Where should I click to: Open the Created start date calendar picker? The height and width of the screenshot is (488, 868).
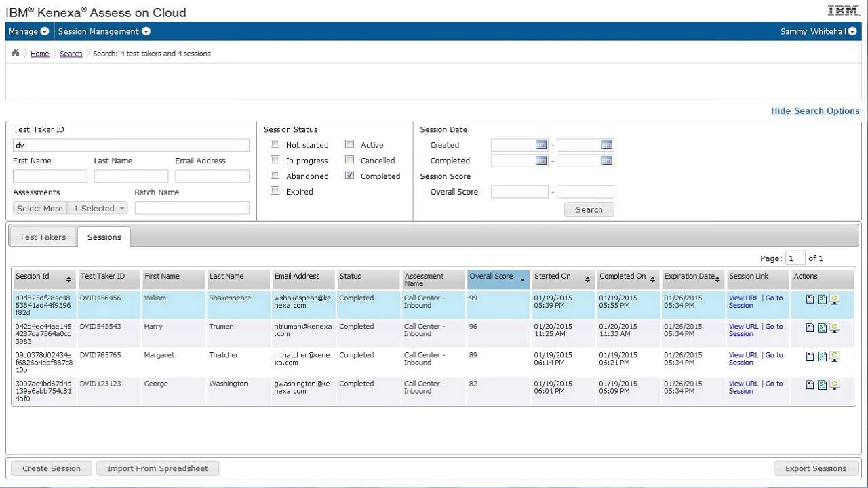[541, 145]
